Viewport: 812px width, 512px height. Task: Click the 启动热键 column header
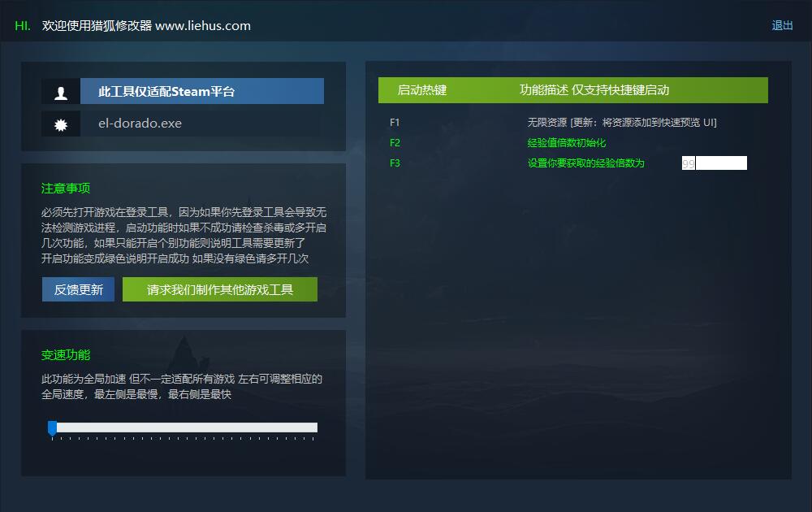(x=422, y=90)
